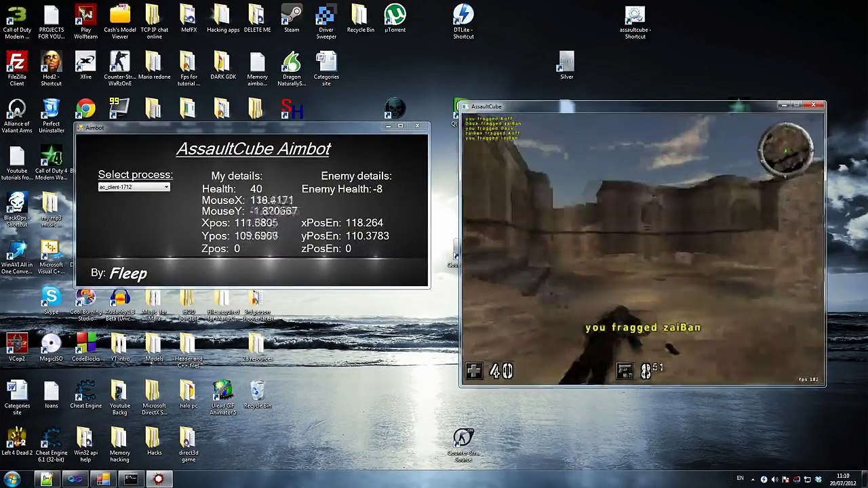Launch the Perfect Uninstaller shortcut
Screen dimensions: 868x488
pos(51,116)
